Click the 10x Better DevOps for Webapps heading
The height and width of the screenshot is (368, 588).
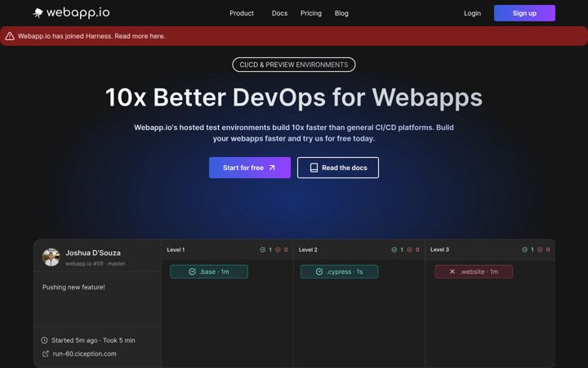point(294,97)
